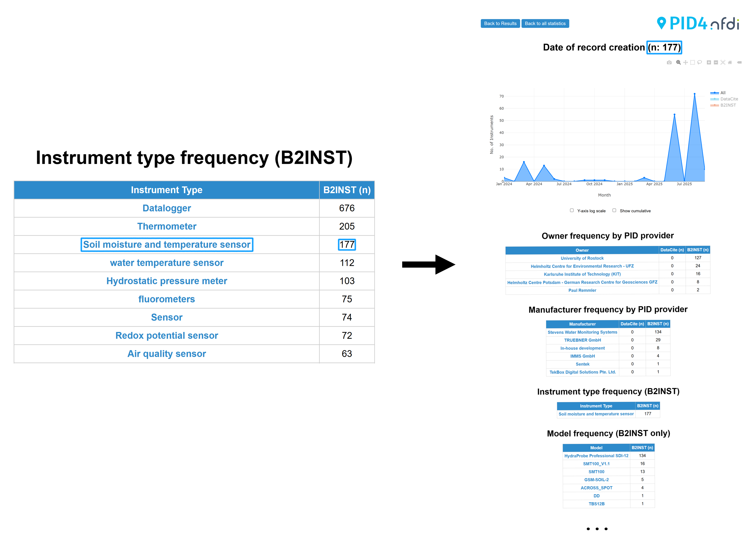
Task: Open the Datalogger instrument type link
Action: coord(167,208)
